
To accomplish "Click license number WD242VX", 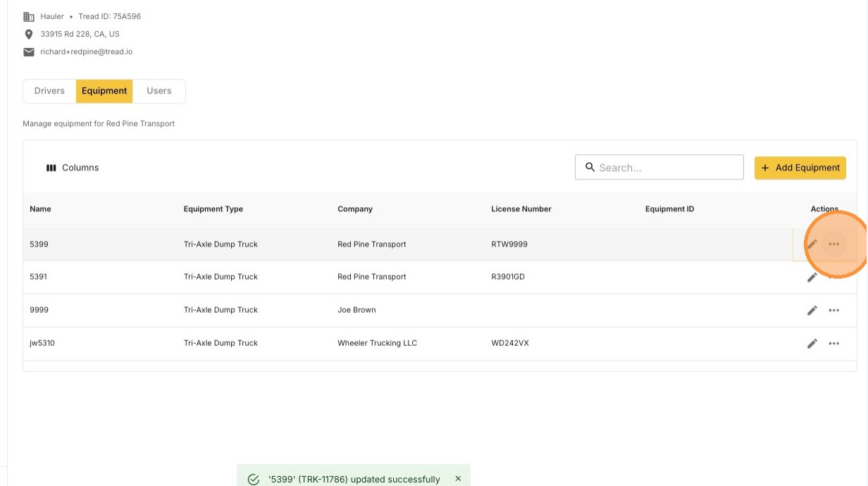I will point(510,343).
